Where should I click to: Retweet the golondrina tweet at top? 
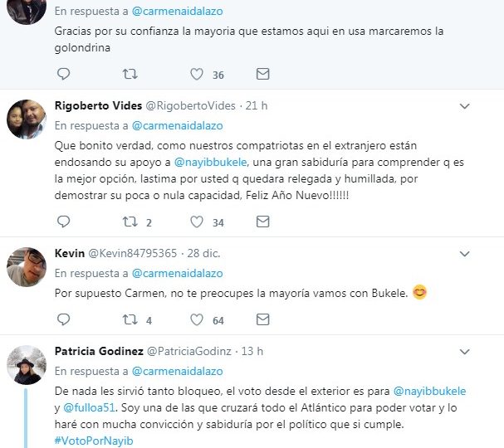click(130, 74)
